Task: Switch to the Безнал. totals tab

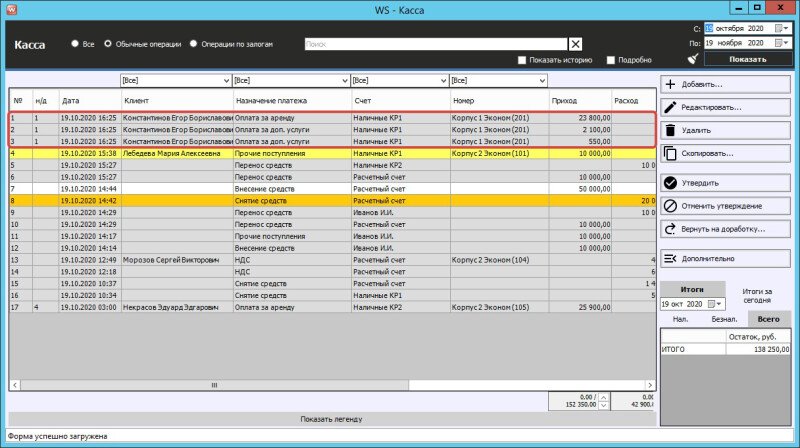Action: click(724, 319)
